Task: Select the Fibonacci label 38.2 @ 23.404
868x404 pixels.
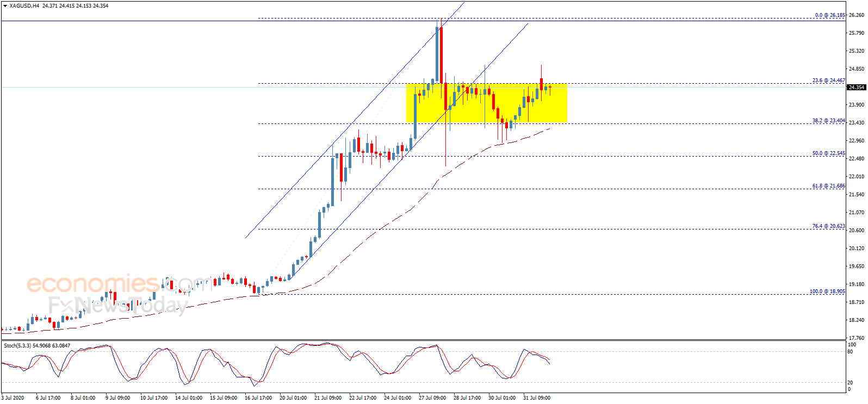Action: coord(829,121)
